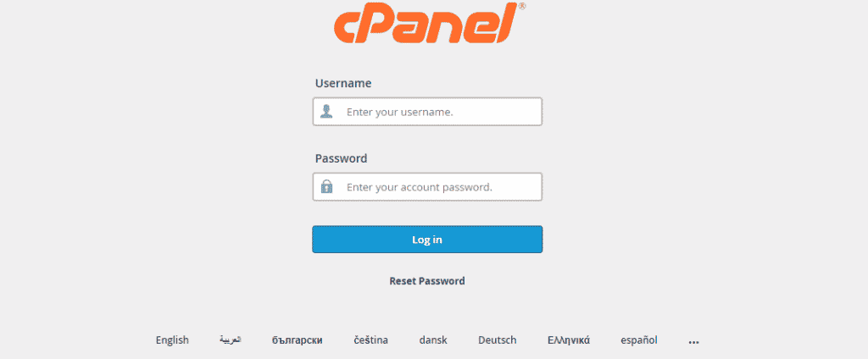This screenshot has width=868, height=359.
Task: Submit the form with Log in button
Action: coord(427,240)
